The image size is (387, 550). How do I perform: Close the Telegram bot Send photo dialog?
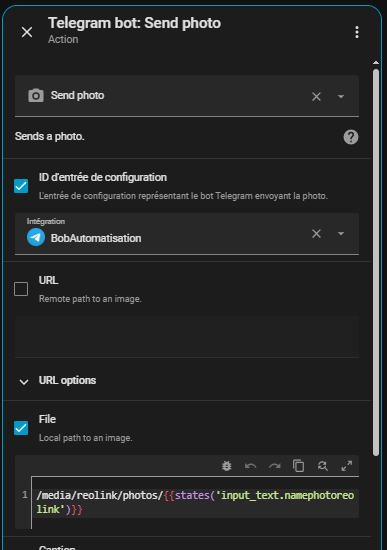click(27, 32)
